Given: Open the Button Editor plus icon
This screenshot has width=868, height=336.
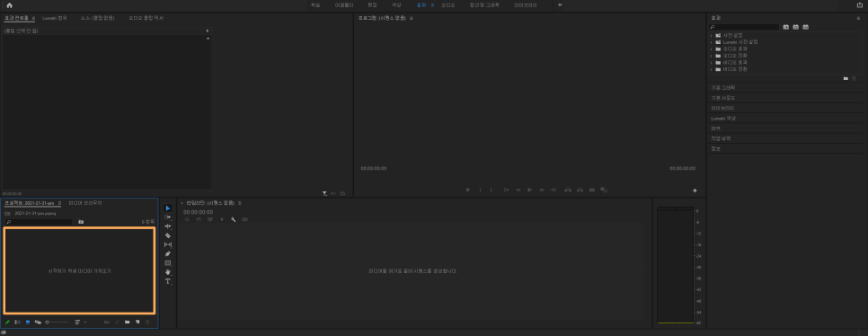Looking at the screenshot, I should [x=695, y=190].
